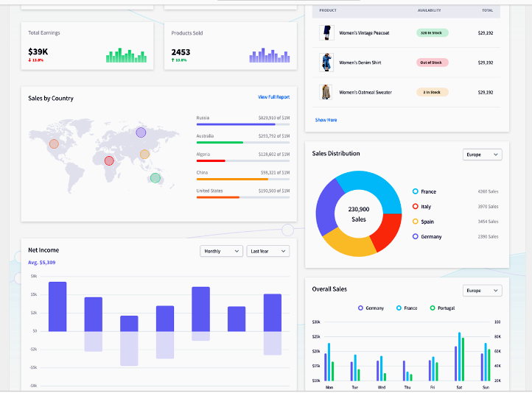Open the Last Year dropdown
The height and width of the screenshot is (393, 532).
[x=268, y=251]
